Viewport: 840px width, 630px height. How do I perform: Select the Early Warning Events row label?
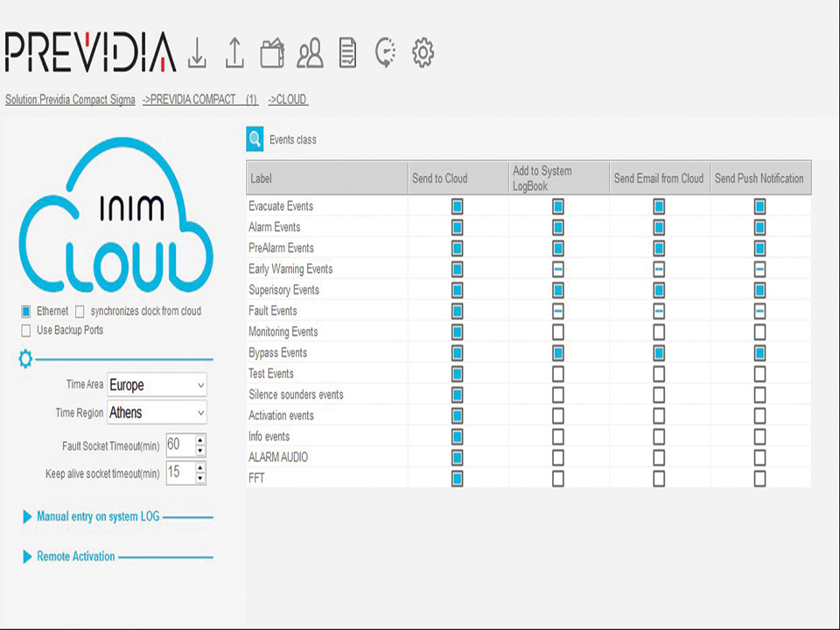(x=290, y=269)
